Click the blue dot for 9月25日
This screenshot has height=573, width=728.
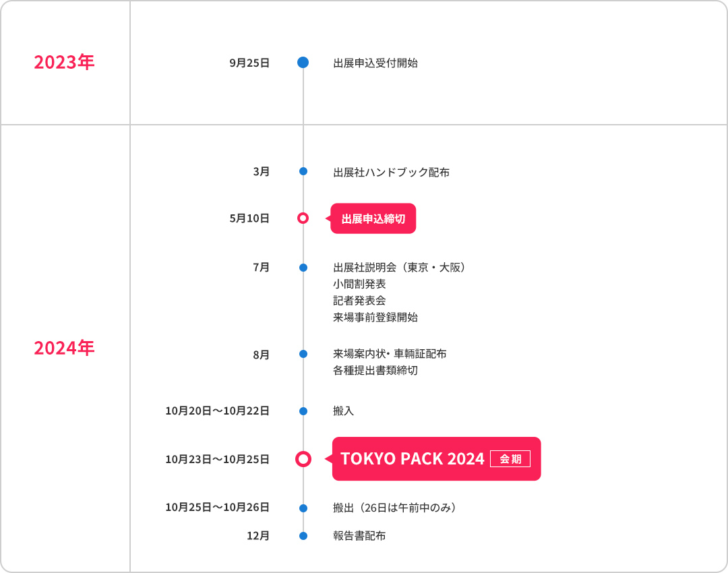[x=303, y=62]
